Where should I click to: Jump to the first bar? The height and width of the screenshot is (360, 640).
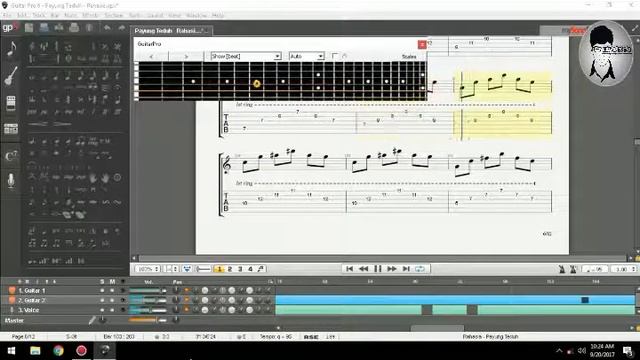pyautogui.click(x=349, y=269)
